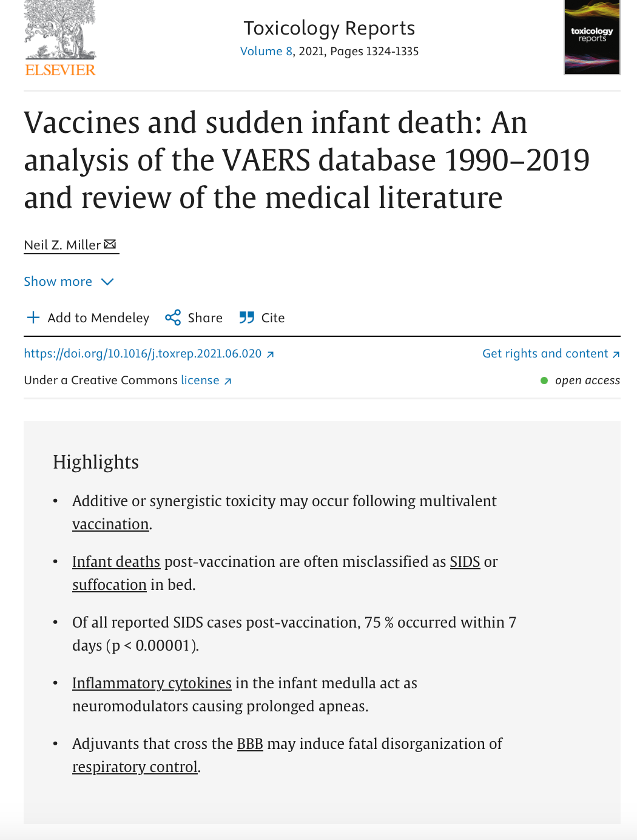Open the Inflammatory cytokines topic link
Screen dimensions: 637x840
(152, 683)
